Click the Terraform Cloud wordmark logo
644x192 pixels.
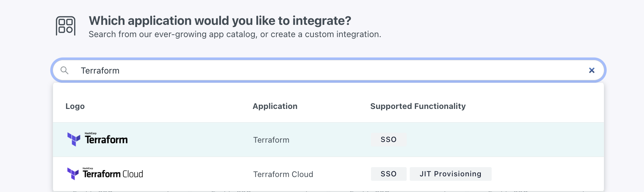(x=113, y=174)
